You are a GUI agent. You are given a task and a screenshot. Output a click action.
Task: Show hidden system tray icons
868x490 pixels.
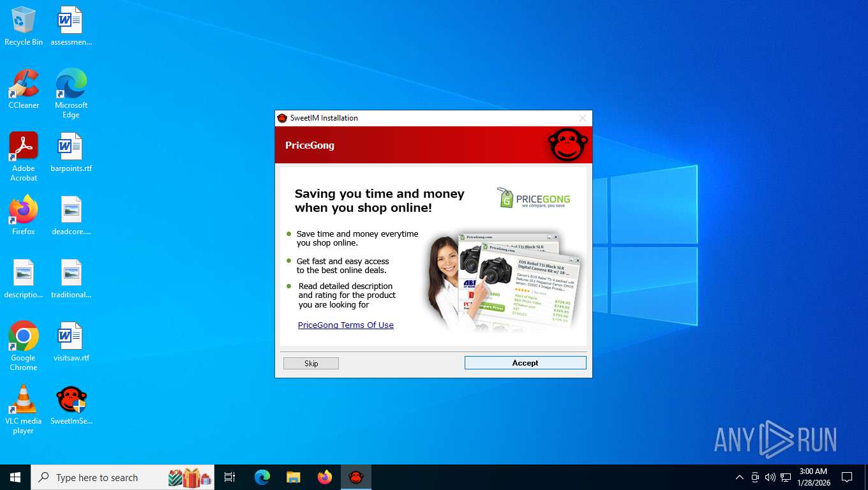pos(740,477)
